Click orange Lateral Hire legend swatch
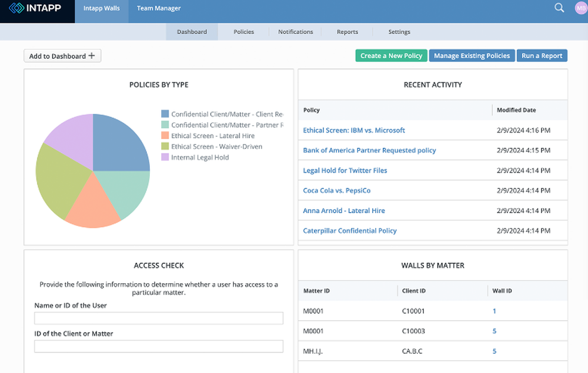Viewport: 588px width, 373px height. (165, 136)
